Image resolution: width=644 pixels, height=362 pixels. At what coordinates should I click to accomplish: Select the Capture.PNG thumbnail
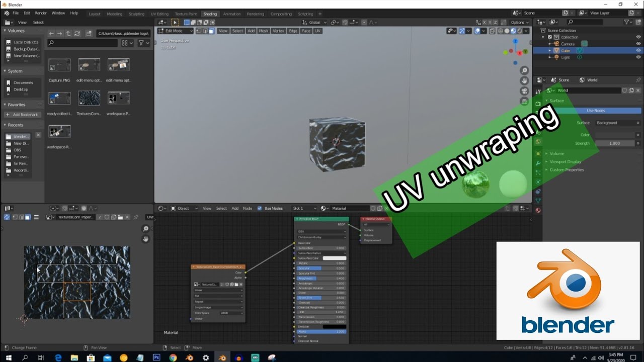click(x=59, y=65)
